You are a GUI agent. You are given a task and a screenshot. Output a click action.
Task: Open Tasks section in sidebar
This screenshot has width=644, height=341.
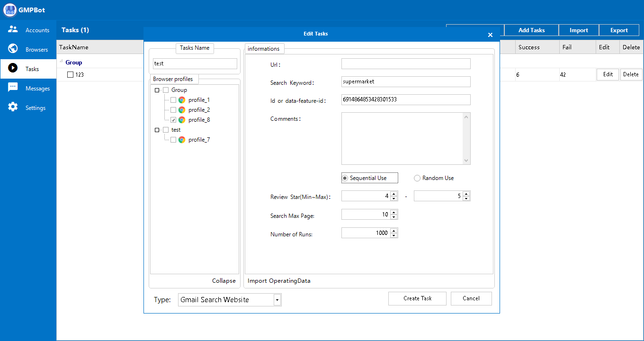tap(28, 69)
